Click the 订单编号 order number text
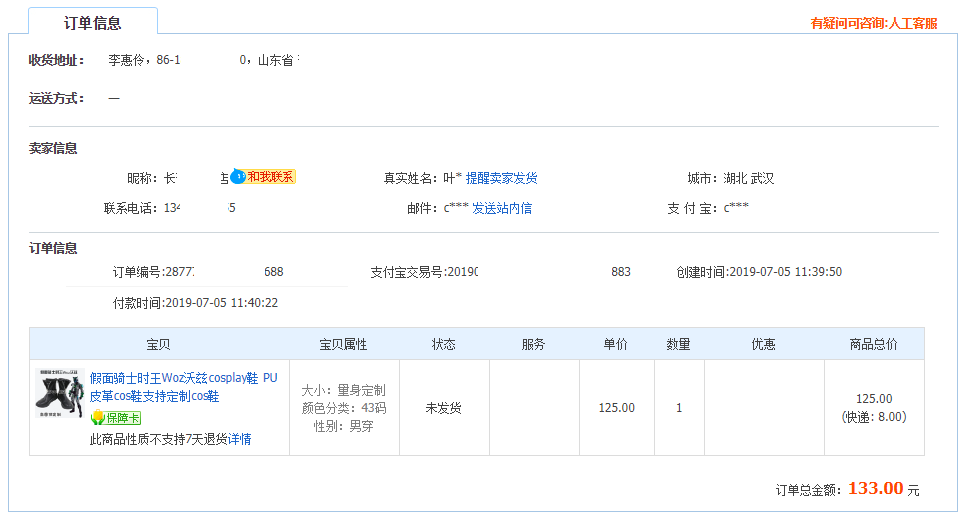 (198, 271)
